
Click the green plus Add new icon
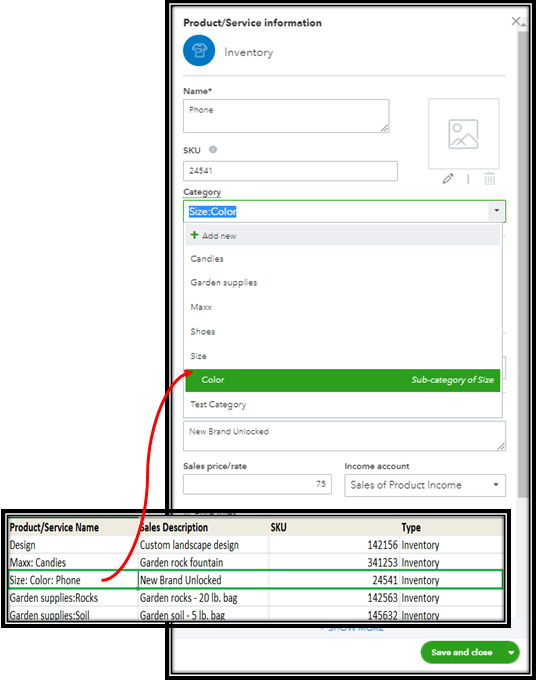194,235
